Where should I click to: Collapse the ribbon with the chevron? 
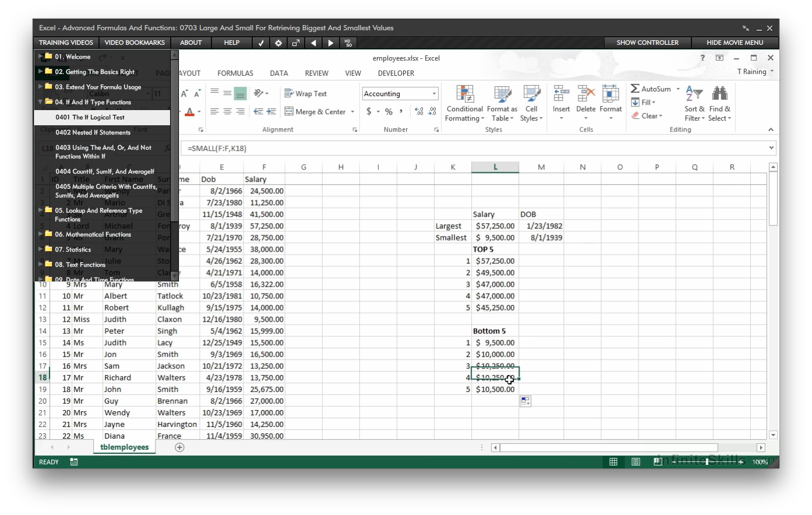click(771, 130)
